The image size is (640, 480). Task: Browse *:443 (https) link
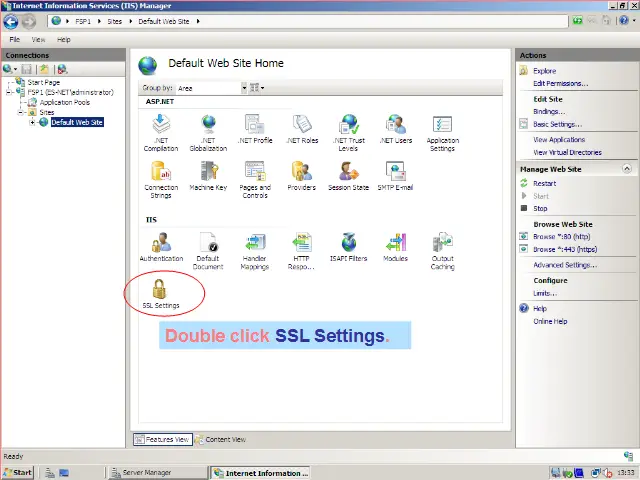565,249
